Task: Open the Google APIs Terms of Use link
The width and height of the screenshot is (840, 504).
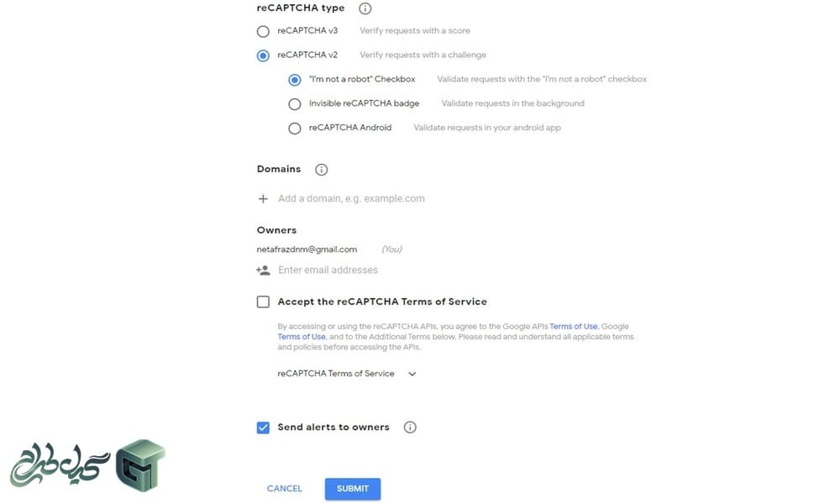Action: click(x=573, y=326)
